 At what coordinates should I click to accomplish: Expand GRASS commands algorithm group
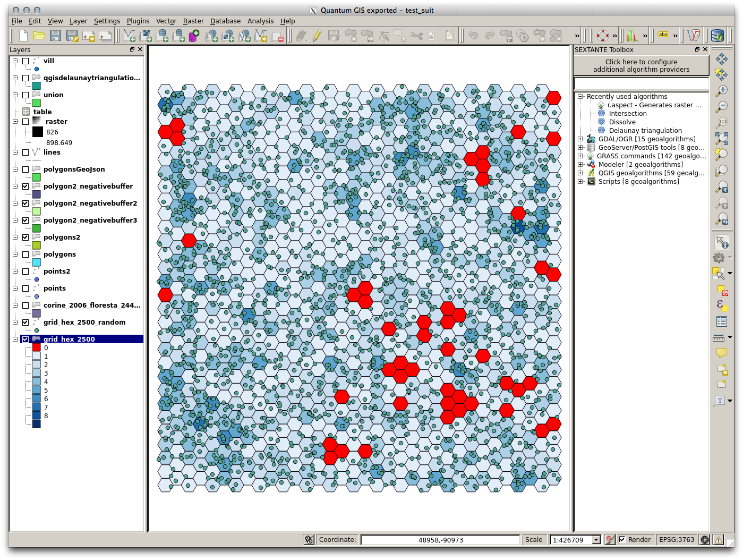coord(580,156)
